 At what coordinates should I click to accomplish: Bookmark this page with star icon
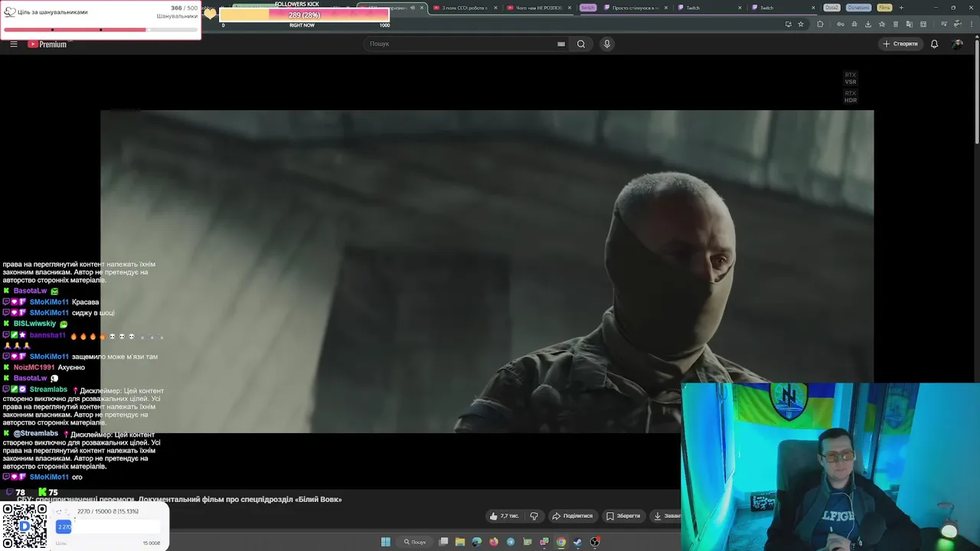[801, 24]
